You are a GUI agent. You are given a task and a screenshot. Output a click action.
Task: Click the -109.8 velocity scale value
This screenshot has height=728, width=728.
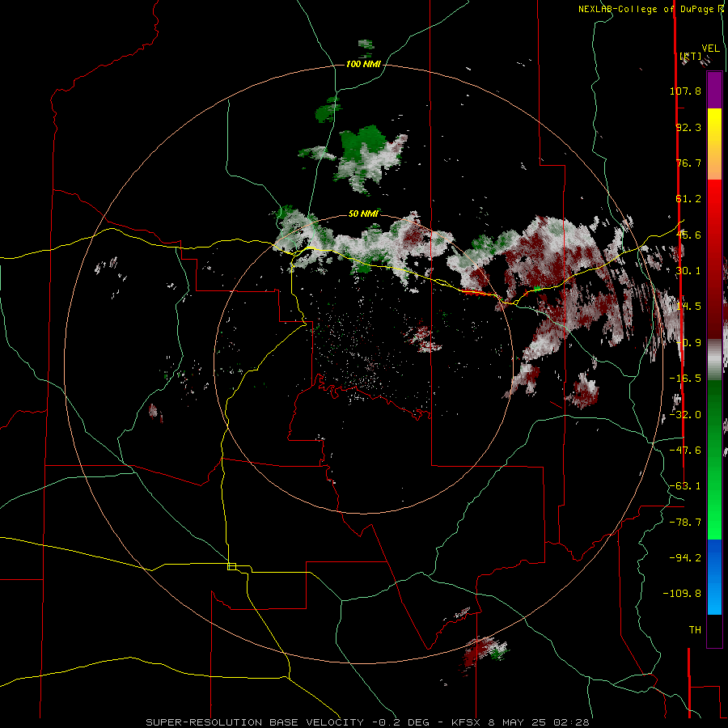click(682, 594)
